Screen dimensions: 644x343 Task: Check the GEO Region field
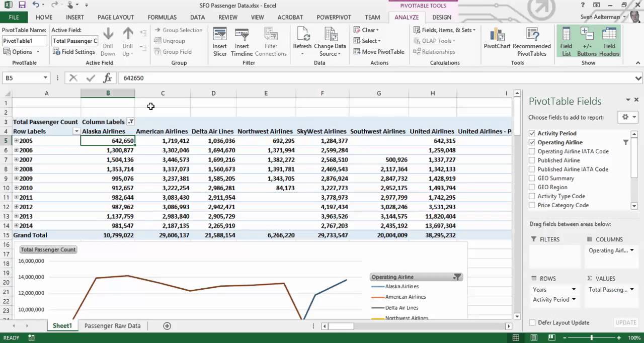pyautogui.click(x=532, y=187)
